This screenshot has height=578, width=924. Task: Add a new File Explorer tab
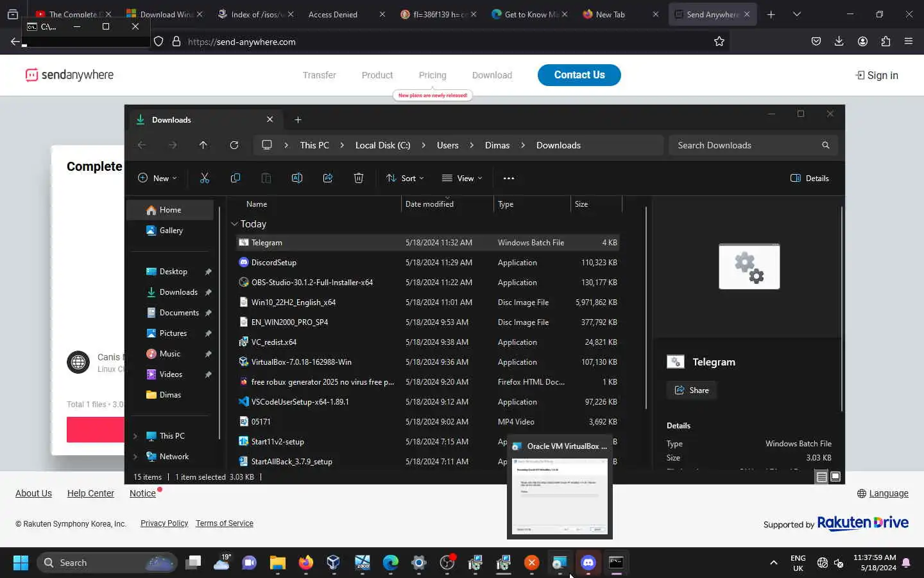point(298,119)
